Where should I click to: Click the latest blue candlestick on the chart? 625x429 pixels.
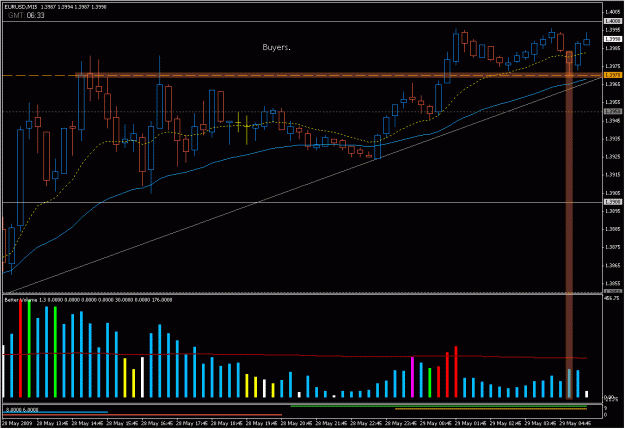tap(586, 41)
